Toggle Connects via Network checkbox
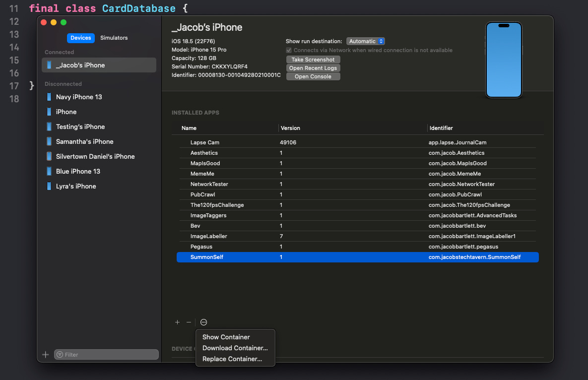 coord(289,50)
